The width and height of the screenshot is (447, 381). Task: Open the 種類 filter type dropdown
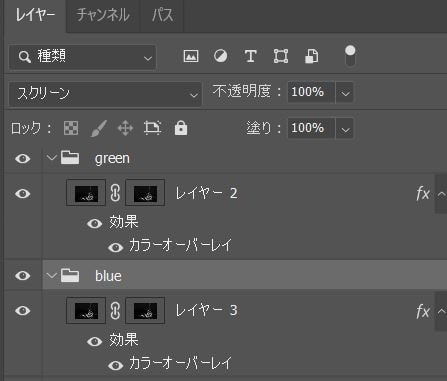click(x=82, y=57)
